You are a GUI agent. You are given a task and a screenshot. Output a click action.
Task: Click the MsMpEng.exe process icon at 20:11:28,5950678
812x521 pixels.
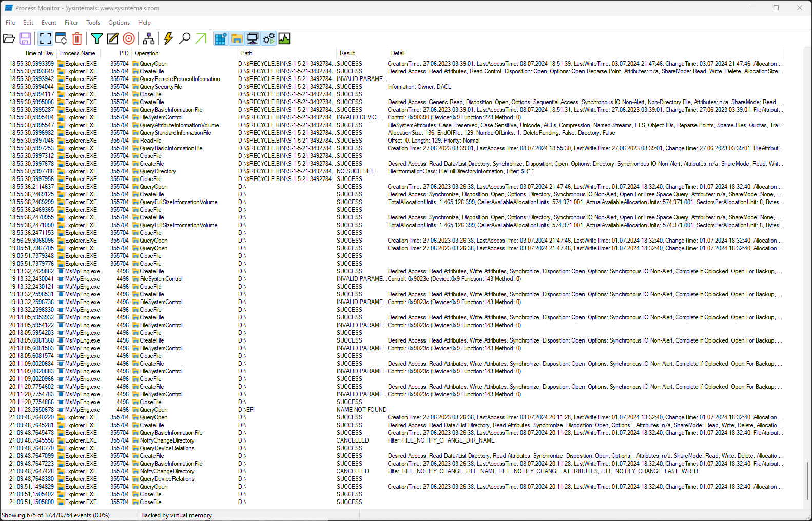click(x=61, y=410)
